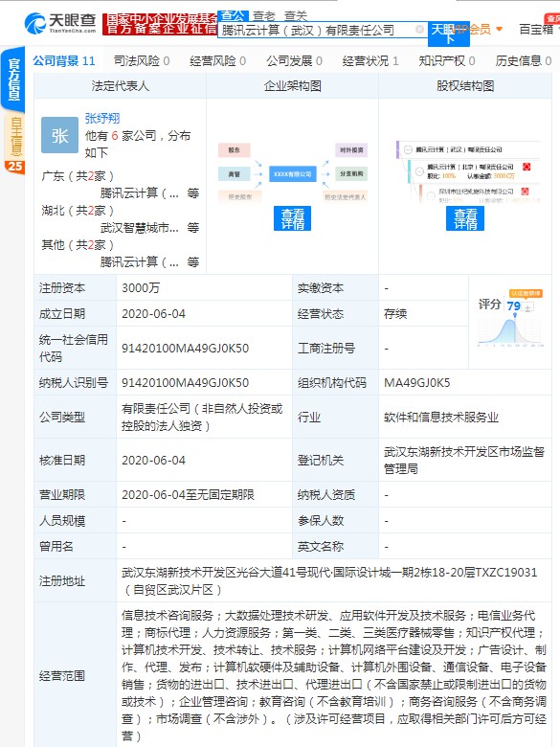Click credit code in 统一社会信用代码 row
This screenshot has width=560, height=747.
pos(186,349)
